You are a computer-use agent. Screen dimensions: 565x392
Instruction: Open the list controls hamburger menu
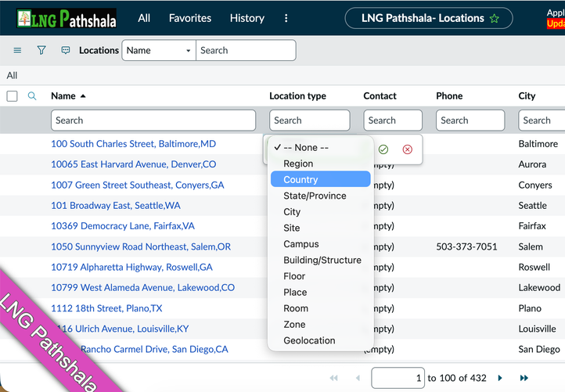(17, 50)
